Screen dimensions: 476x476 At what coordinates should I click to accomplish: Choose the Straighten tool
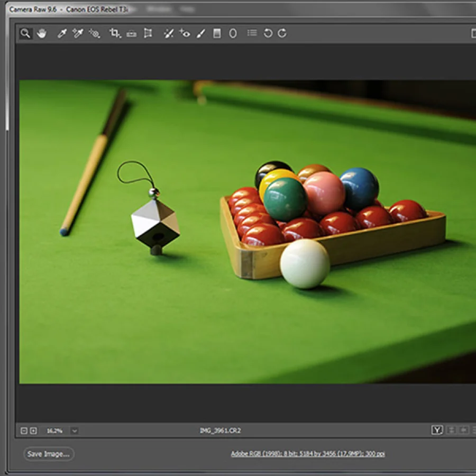(x=132, y=33)
